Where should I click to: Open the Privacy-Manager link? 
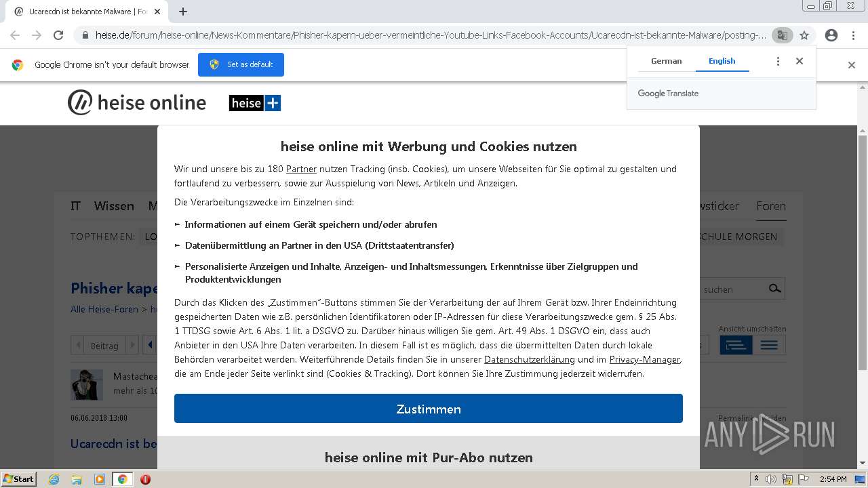pyautogui.click(x=644, y=359)
